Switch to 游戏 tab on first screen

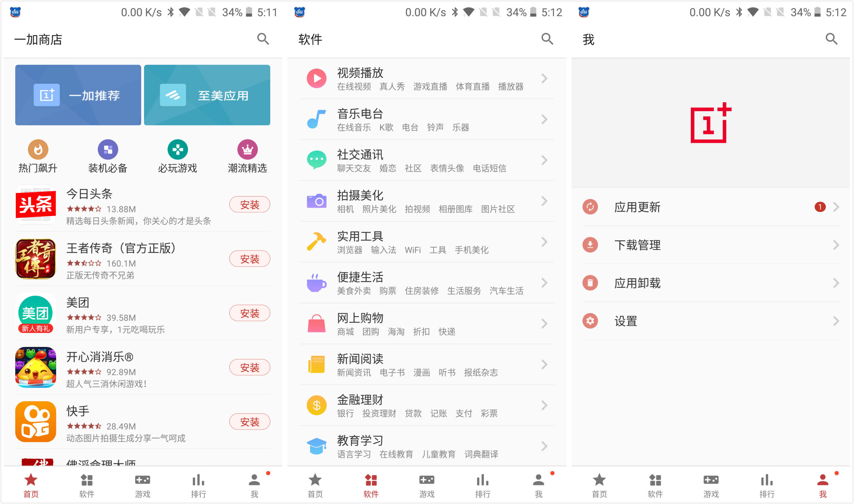point(143,485)
